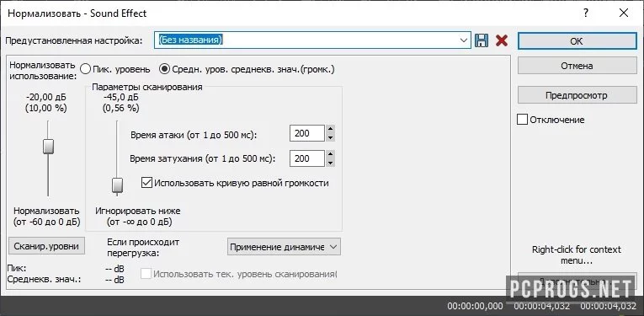Click the Пик: -- dB readout
The image size is (644, 316).
click(x=66, y=268)
